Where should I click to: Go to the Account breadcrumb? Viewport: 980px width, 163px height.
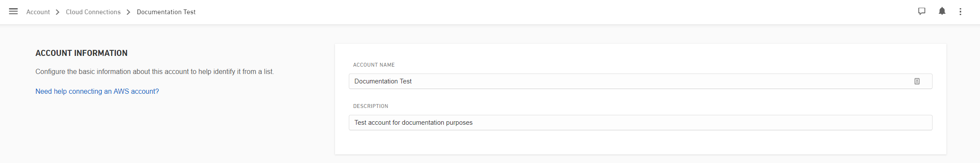pos(38,12)
